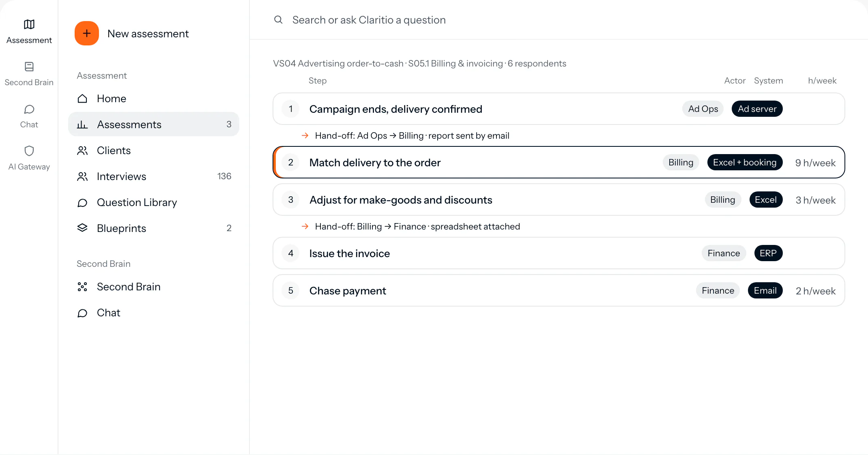The height and width of the screenshot is (455, 868).
Task: Click the orange plus New assessment icon
Action: 87,33
